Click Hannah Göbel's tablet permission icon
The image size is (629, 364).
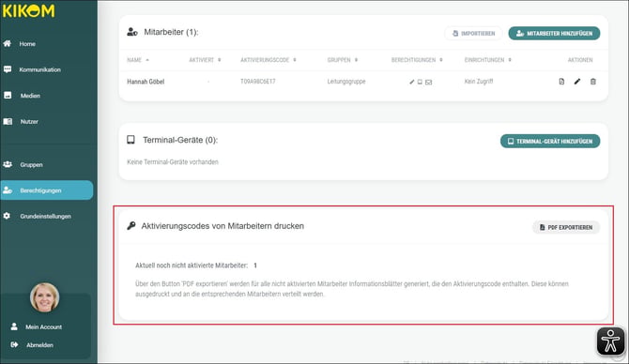pos(420,83)
